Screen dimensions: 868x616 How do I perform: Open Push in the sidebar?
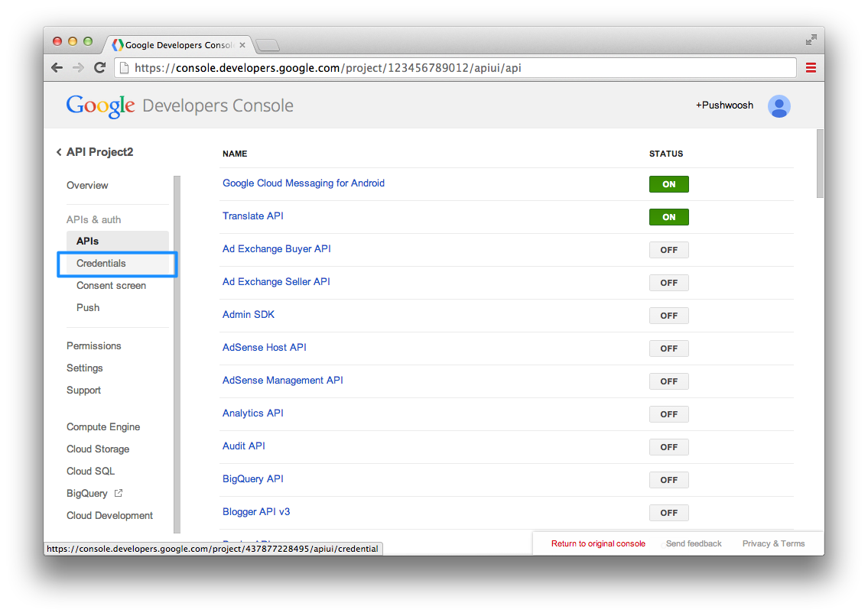88,308
